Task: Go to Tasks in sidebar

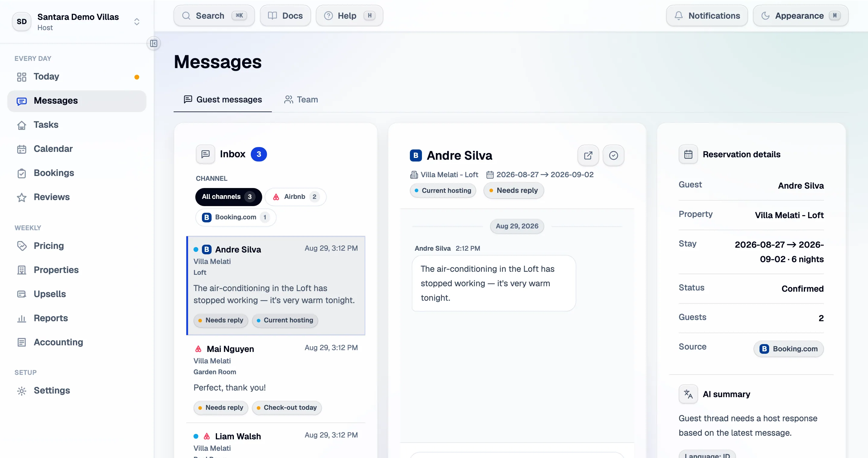Action: coord(77,125)
